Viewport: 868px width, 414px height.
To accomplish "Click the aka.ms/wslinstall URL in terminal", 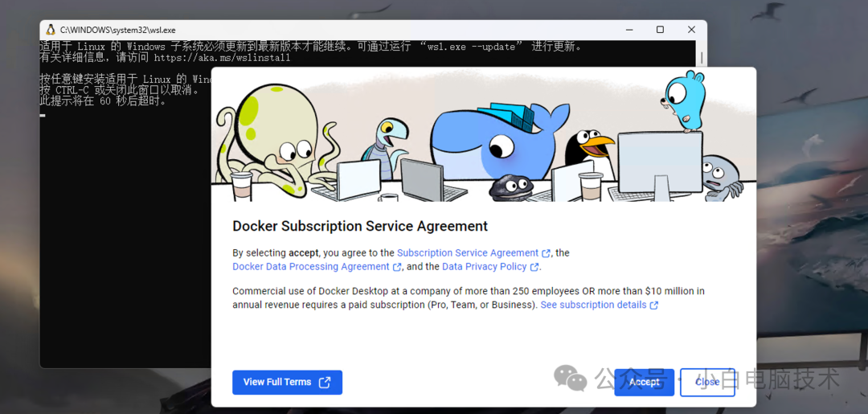I will tap(222, 58).
